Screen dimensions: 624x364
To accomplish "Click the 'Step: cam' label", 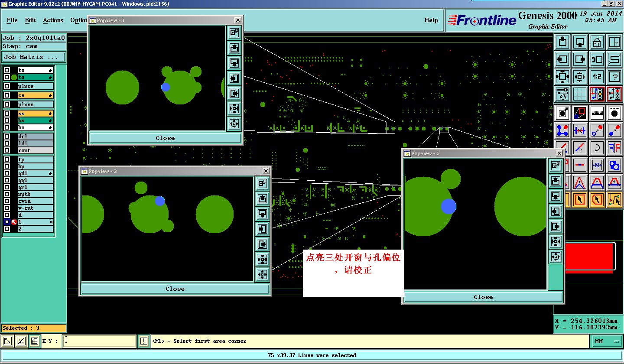I will (x=34, y=46).
